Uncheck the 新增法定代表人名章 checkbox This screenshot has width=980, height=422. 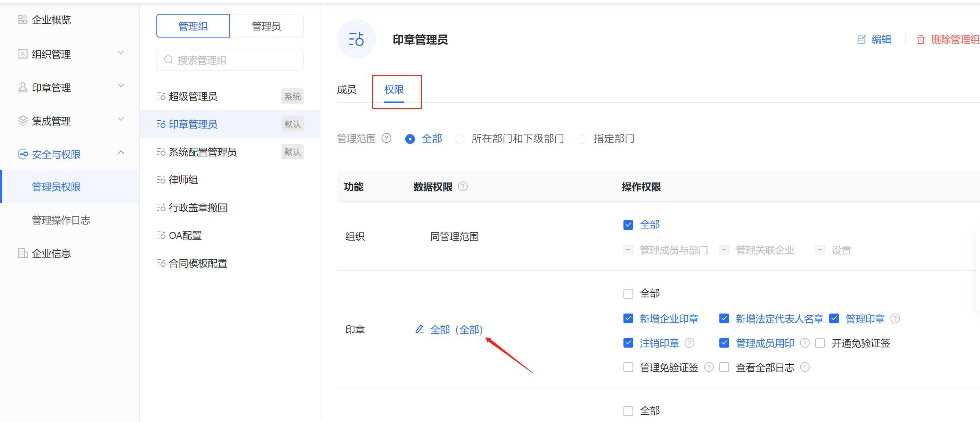pyautogui.click(x=724, y=318)
